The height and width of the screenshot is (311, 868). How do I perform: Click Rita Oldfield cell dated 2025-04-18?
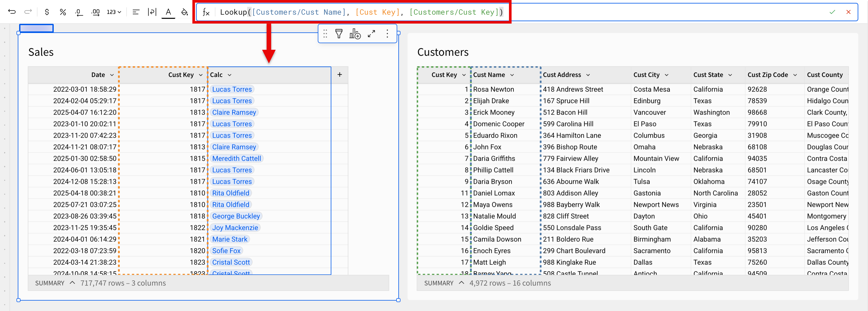point(231,193)
